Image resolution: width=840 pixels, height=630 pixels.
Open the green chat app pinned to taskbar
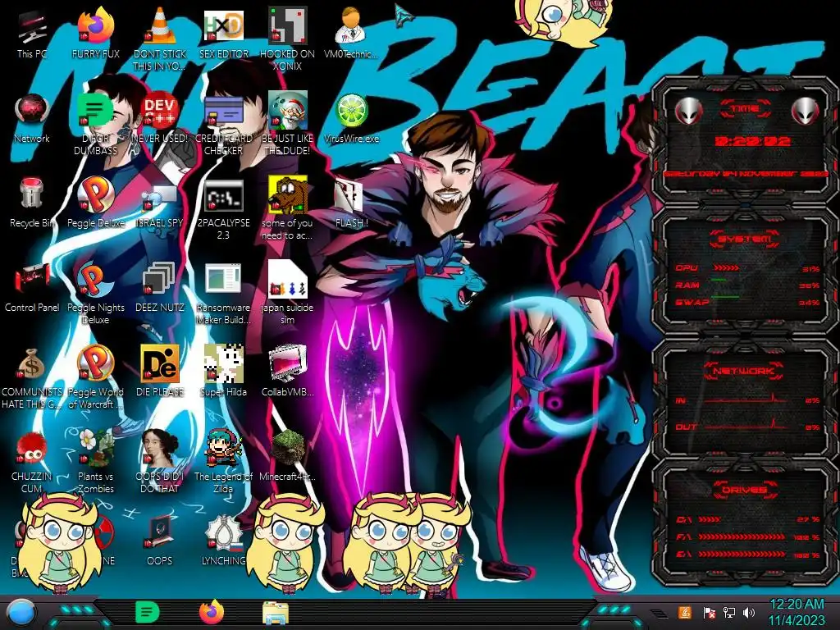148,612
